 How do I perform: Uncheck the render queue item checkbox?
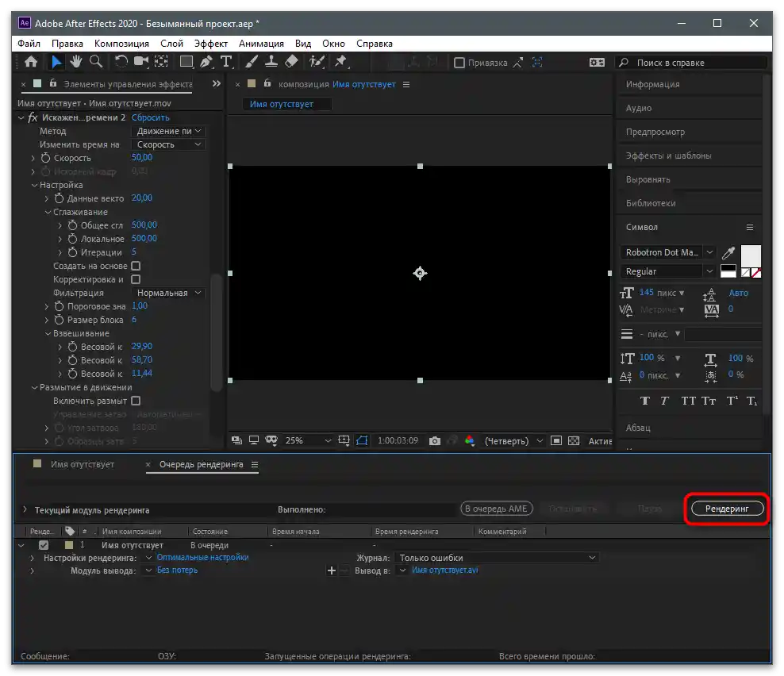(x=44, y=545)
